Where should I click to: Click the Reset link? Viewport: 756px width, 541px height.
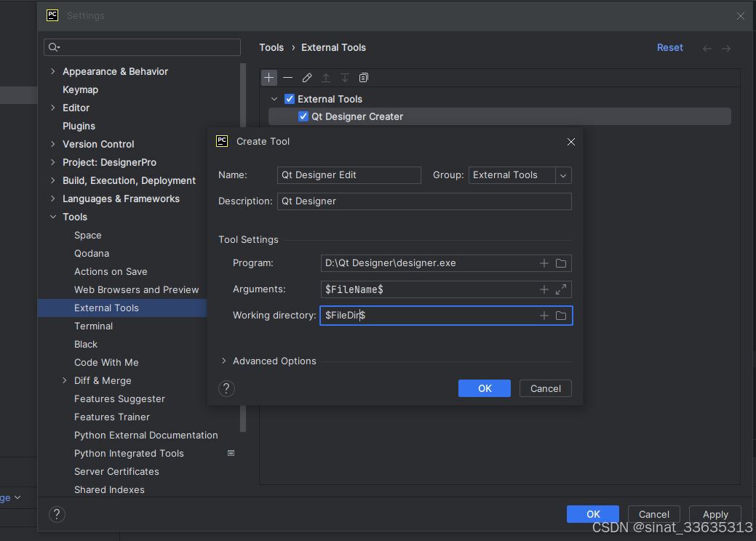click(x=669, y=48)
